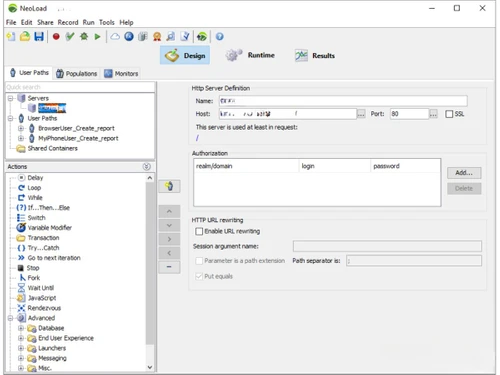This screenshot has width=500, height=375.
Task: Click the server Name input field
Action: (343, 101)
